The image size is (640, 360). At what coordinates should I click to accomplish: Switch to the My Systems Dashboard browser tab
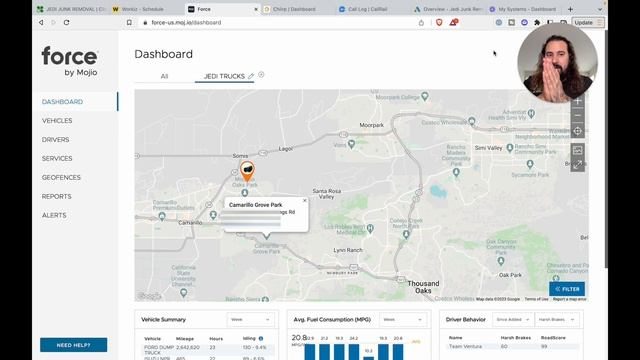click(524, 9)
